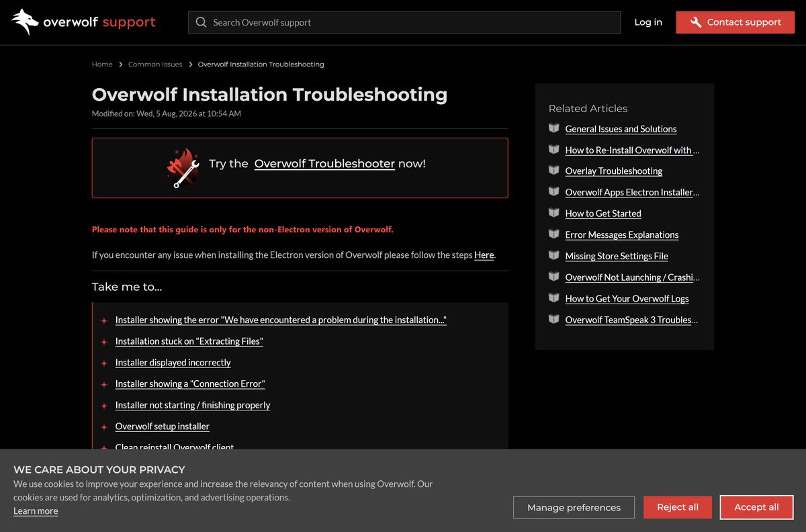This screenshot has width=806, height=532.
Task: Click the book icon beside Overlay Troubleshooting
Action: [x=553, y=171]
